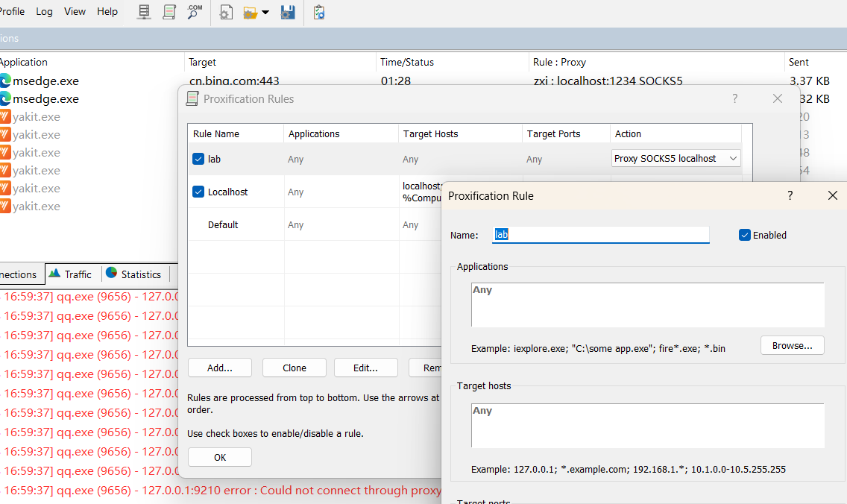
Task: Open the Log menu
Action: [x=44, y=11]
